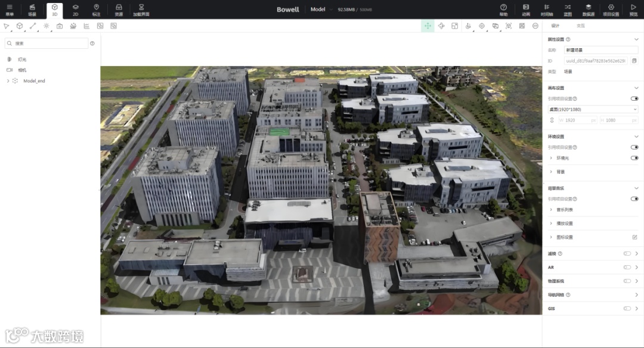Click the edit icon next to 图标设置
Image resolution: width=644 pixels, height=348 pixels.
(634, 237)
